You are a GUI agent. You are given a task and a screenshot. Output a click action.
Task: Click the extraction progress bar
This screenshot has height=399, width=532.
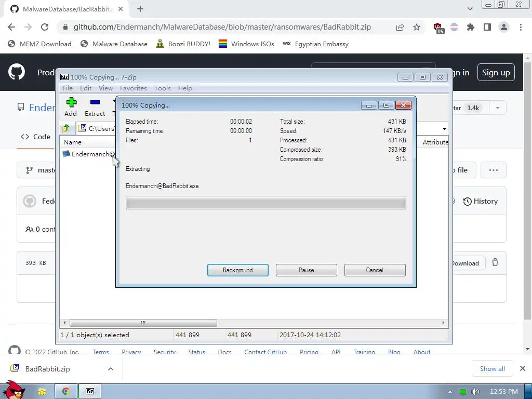[x=265, y=203]
